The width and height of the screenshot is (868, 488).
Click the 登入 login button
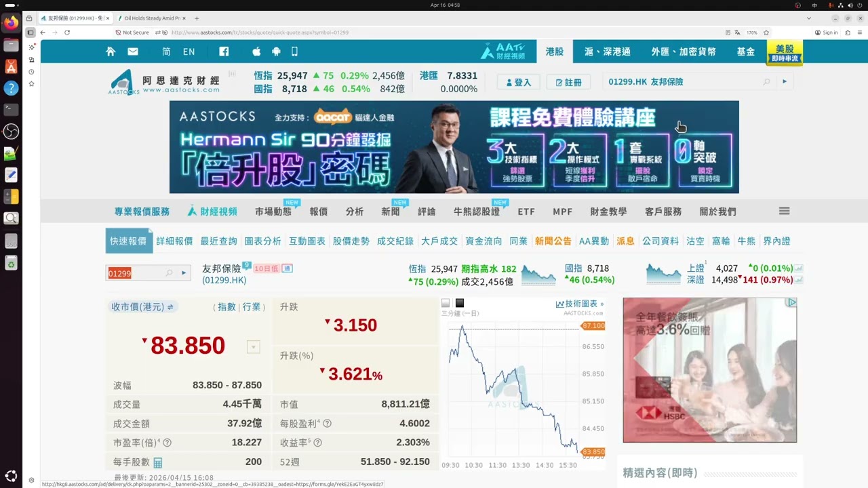coord(518,82)
